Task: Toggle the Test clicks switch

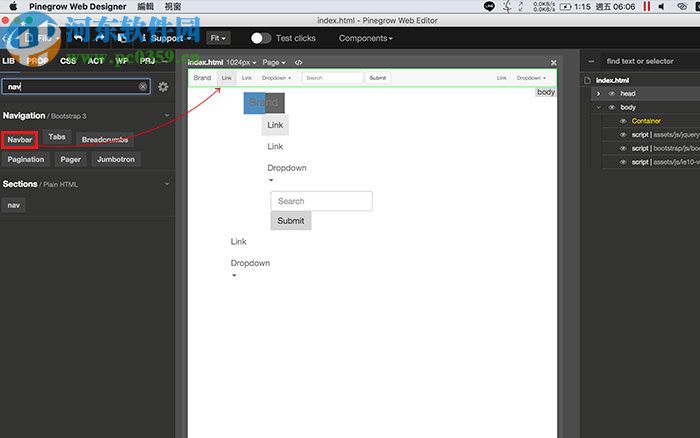Action: coord(261,38)
